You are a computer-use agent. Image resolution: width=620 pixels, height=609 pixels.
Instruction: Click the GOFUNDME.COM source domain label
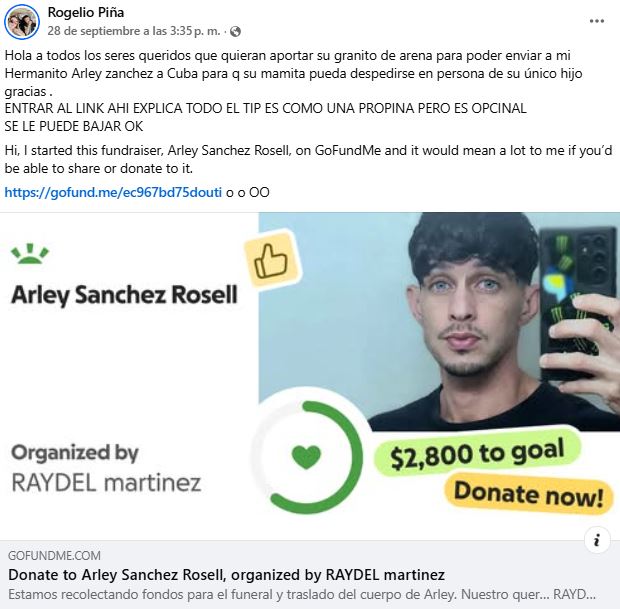[x=54, y=556]
